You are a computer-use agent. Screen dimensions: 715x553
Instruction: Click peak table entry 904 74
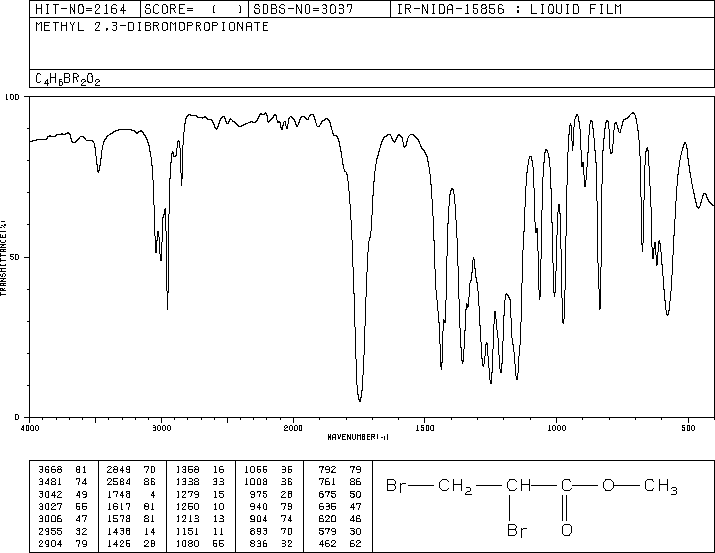tap(271, 519)
